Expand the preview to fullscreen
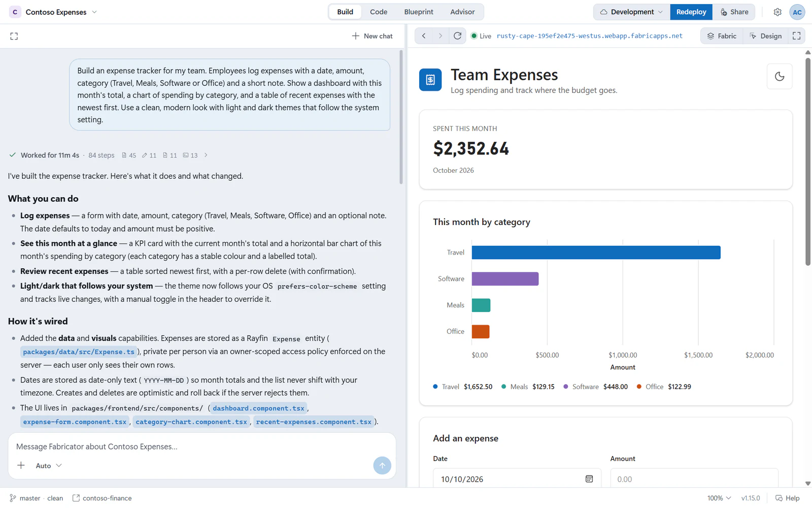Viewport: 812px width, 508px height. [797, 36]
